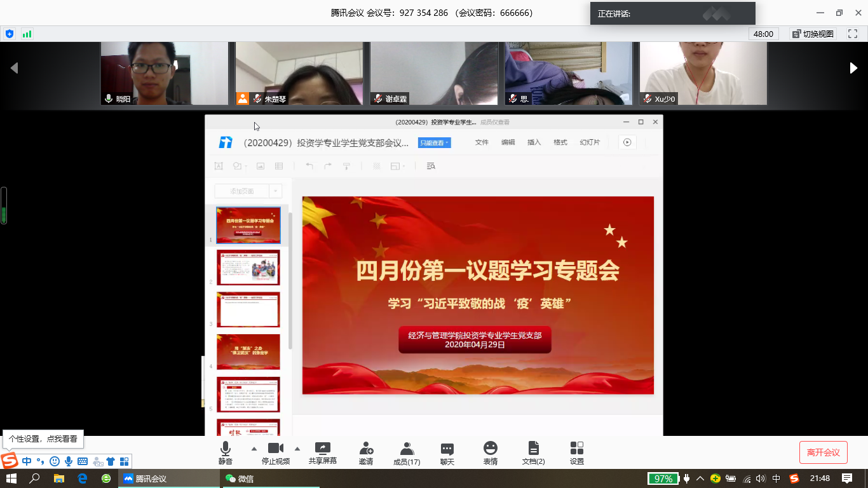This screenshot has height=488, width=868.
Task: Open the 只能查看 permission dropdown
Action: click(x=434, y=143)
